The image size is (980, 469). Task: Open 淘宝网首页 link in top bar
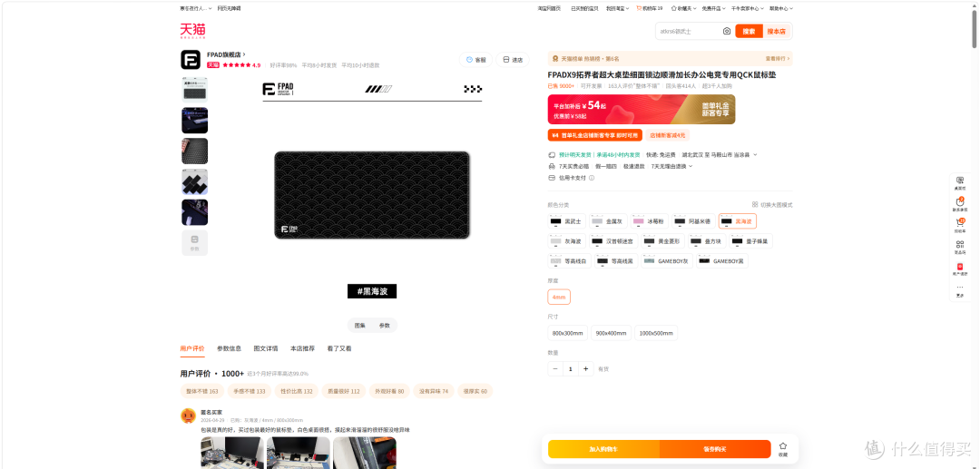[x=549, y=9]
